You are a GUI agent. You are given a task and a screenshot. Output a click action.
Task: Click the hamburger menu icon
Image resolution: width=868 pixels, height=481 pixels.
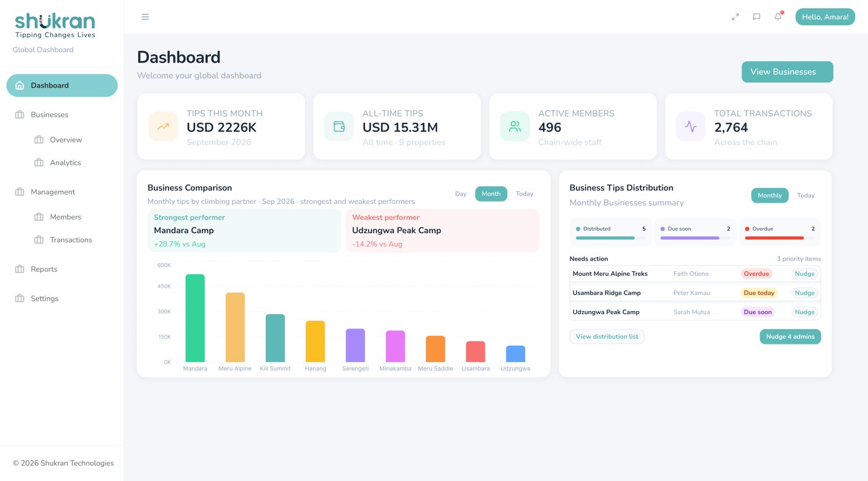(x=145, y=17)
